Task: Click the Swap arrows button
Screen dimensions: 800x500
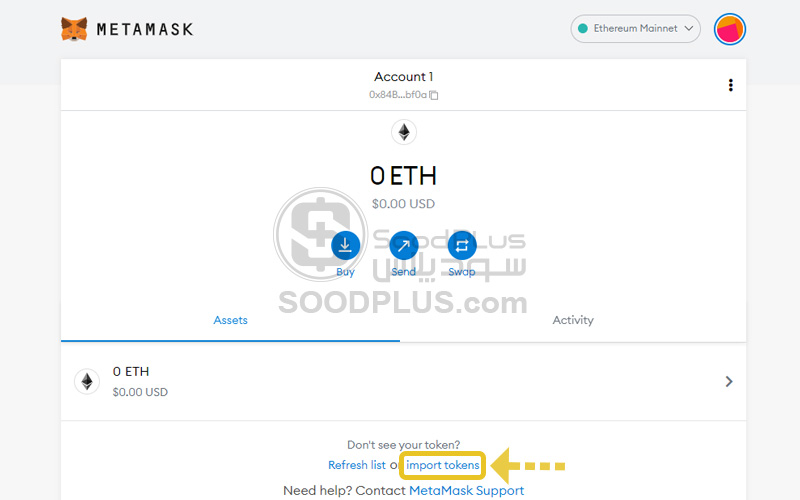Action: coord(462,245)
